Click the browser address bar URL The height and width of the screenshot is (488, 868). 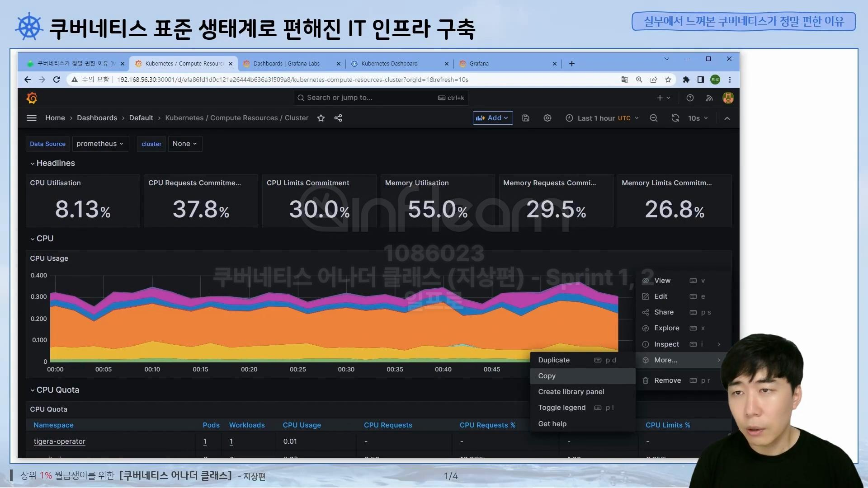[292, 80]
